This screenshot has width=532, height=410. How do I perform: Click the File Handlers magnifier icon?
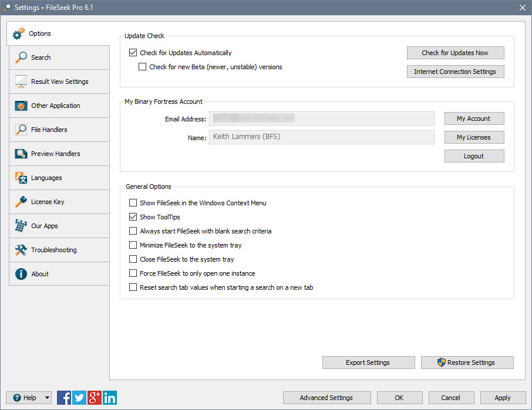click(21, 130)
